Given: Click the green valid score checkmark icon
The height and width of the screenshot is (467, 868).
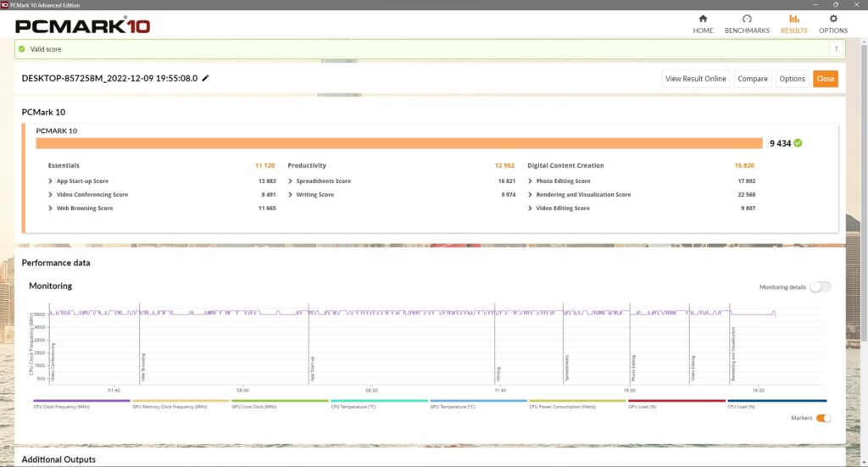Looking at the screenshot, I should pos(22,49).
